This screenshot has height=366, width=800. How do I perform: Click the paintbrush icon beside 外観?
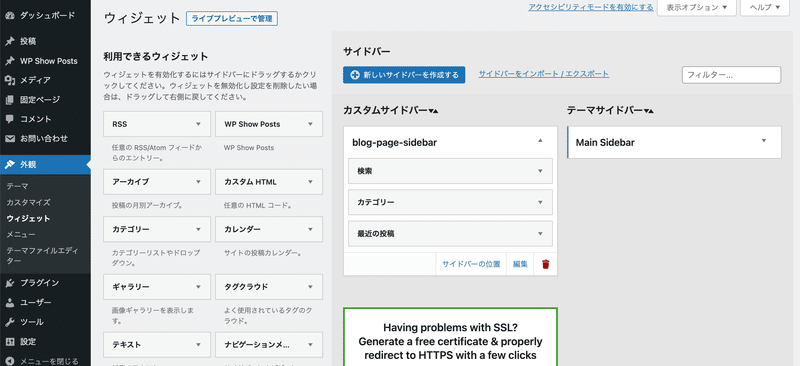click(x=10, y=164)
